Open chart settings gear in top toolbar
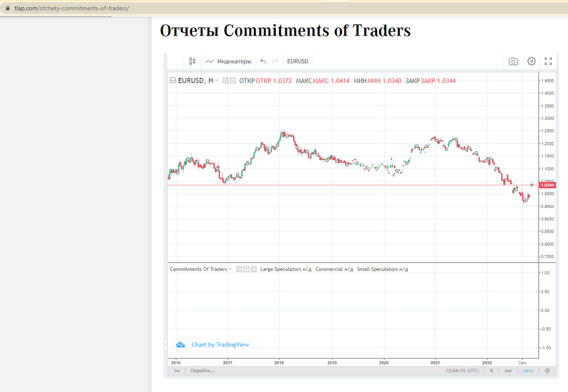Screen dimensions: 568x392 point(531,61)
